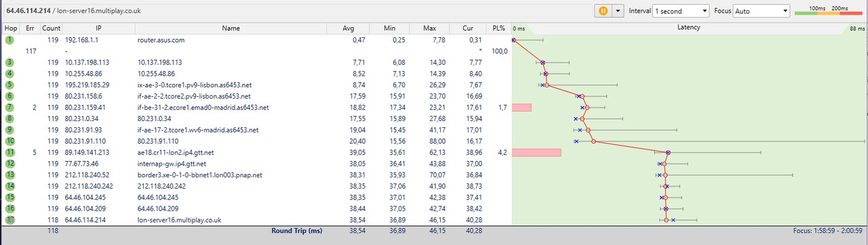The height and width of the screenshot is (245, 868).
Task: Select the name internap-gw.ip4.gtt.net
Action: (172, 163)
